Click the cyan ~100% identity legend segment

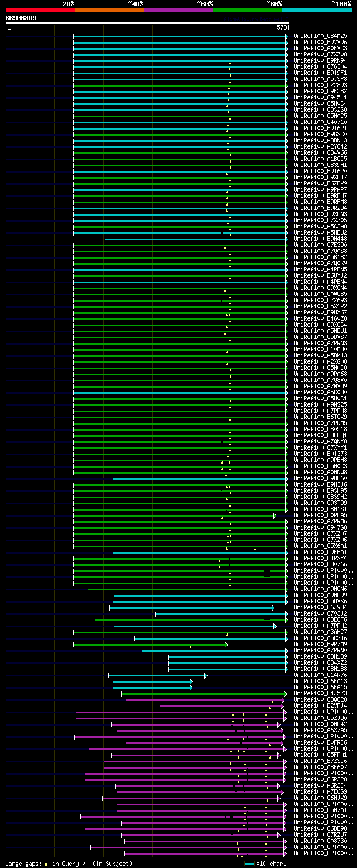point(317,9)
